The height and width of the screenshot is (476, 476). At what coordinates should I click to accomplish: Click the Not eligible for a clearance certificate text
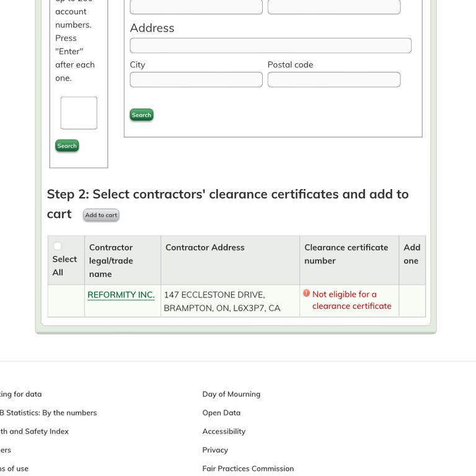pyautogui.click(x=352, y=300)
